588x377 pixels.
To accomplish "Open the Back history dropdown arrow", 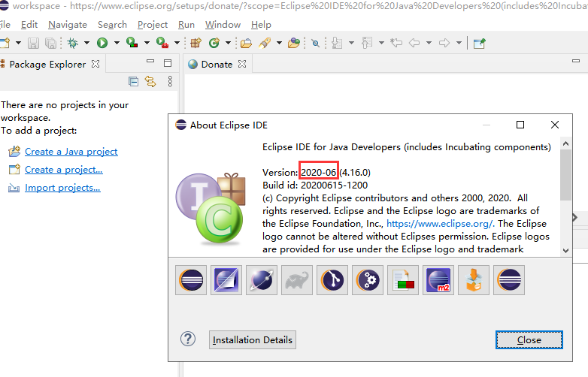I will coord(429,43).
